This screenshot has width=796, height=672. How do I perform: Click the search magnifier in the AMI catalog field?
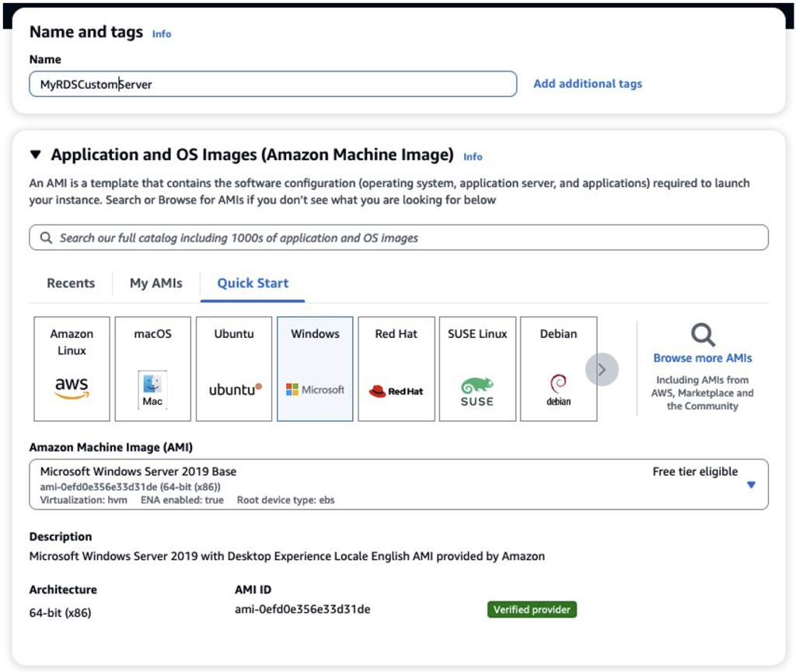(46, 238)
